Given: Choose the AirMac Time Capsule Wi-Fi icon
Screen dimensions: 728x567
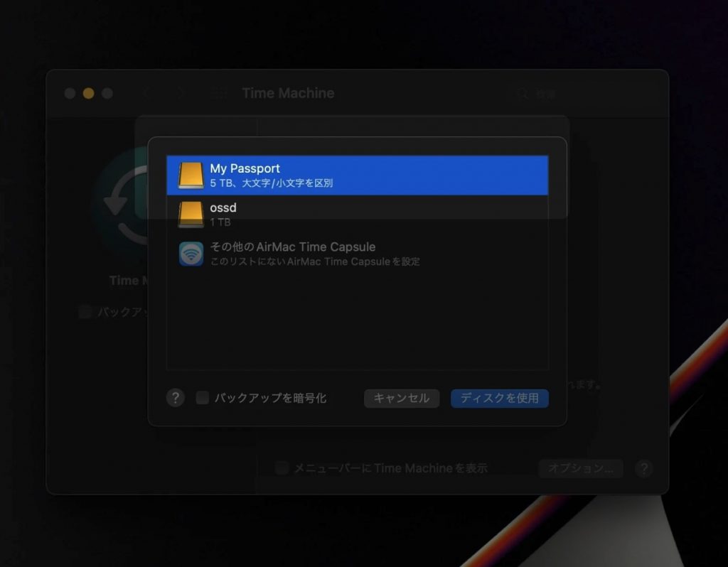Looking at the screenshot, I should click(x=191, y=254).
